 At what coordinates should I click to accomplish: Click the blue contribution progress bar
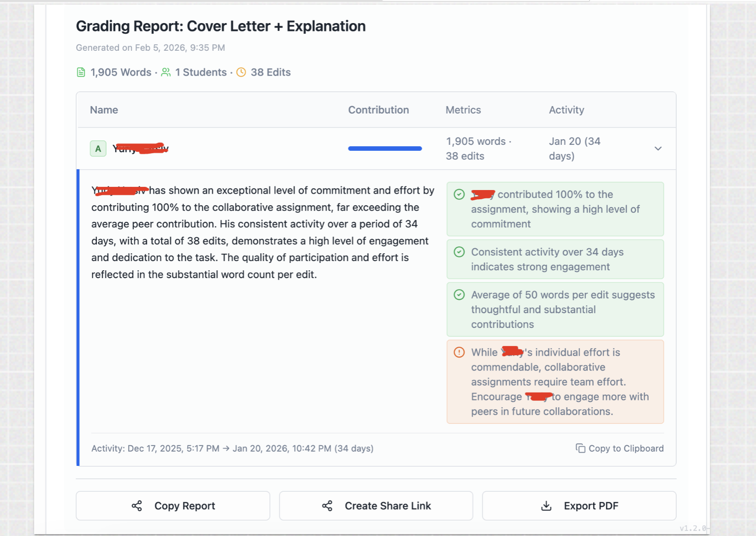click(385, 149)
